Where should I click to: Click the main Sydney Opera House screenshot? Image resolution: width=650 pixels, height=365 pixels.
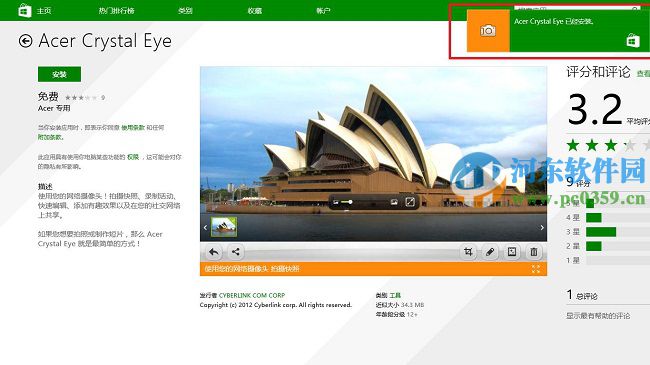click(373, 153)
